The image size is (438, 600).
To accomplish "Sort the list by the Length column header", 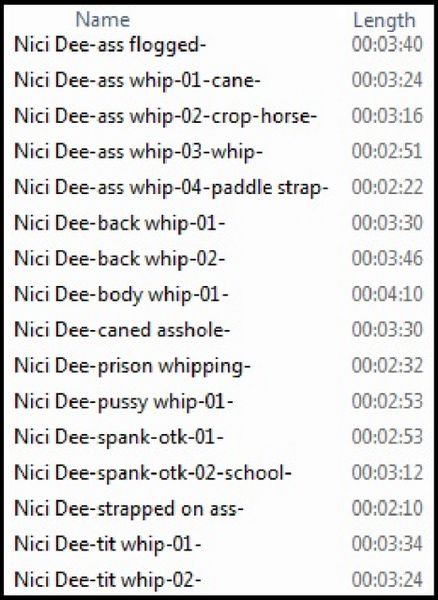I will click(384, 21).
